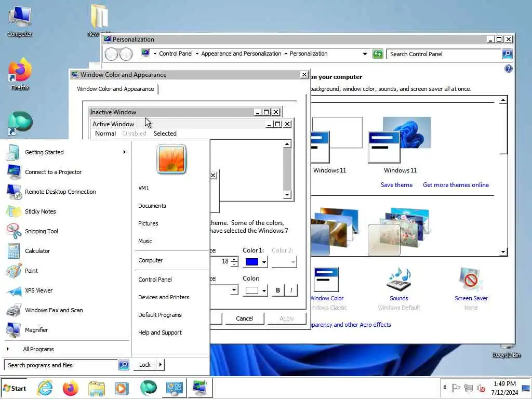Viewport: 532px width, 399px height.
Task: Click Get more themes online
Action: click(x=456, y=185)
